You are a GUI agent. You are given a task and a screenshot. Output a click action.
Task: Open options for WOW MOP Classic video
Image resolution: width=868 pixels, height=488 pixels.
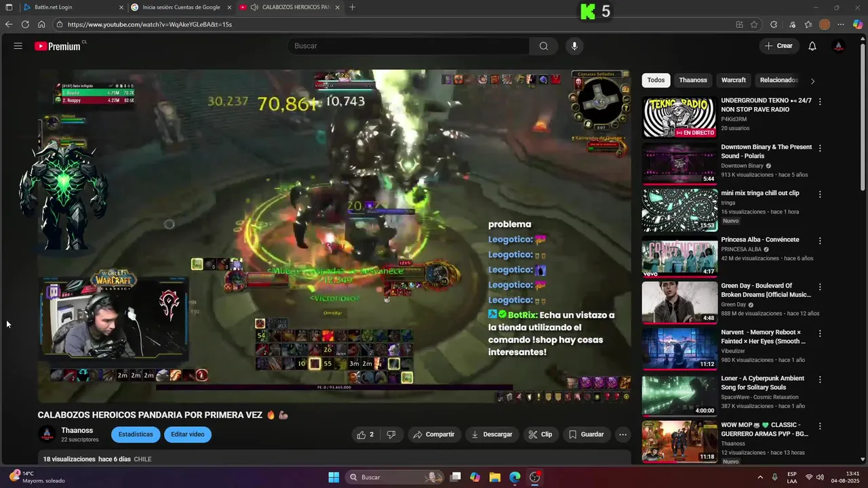click(820, 426)
